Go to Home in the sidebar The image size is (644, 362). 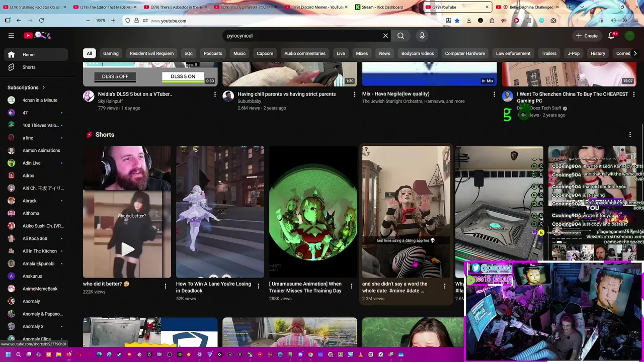(36, 55)
